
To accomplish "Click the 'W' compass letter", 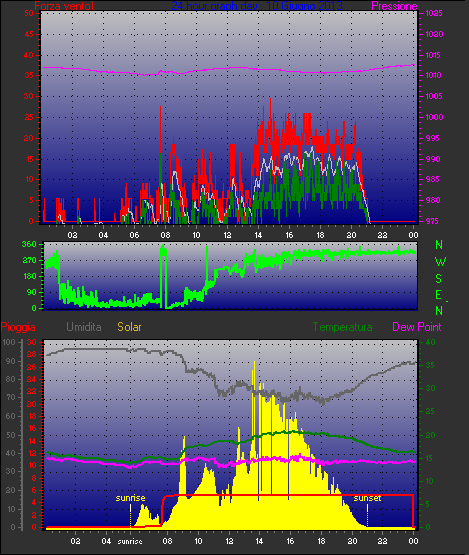I will click(440, 262).
